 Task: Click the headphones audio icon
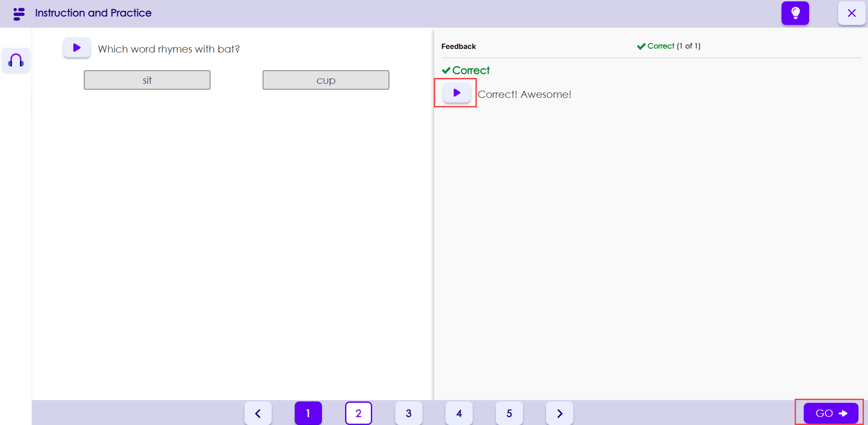(x=16, y=60)
